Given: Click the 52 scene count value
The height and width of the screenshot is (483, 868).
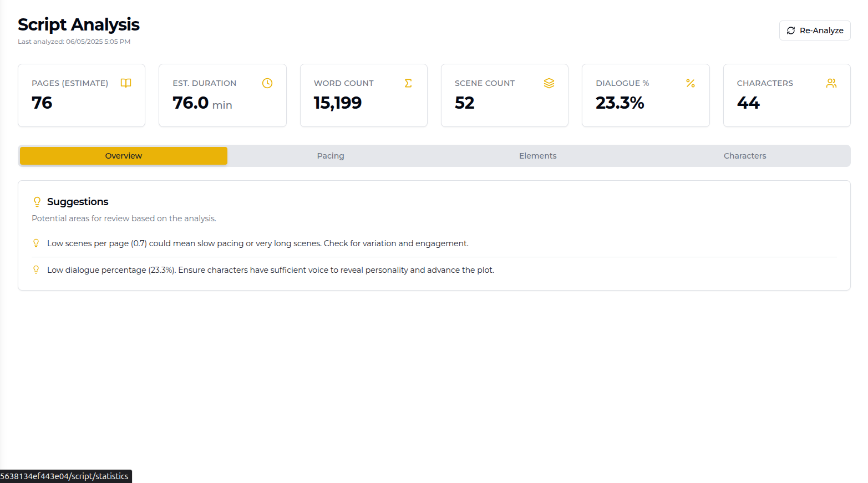Looking at the screenshot, I should point(465,103).
